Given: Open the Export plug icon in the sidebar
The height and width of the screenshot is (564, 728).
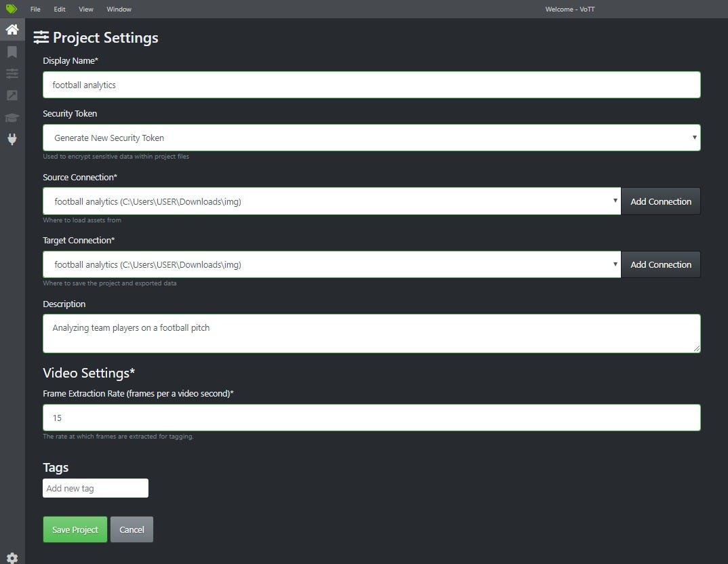Looking at the screenshot, I should [12, 140].
